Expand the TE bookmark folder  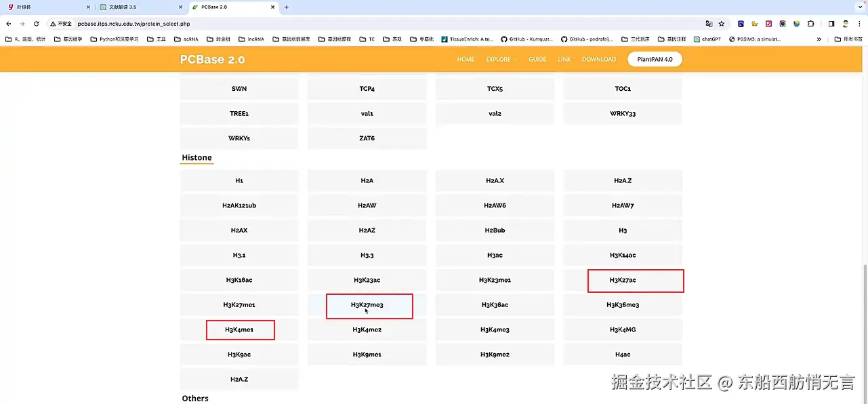[x=367, y=39]
